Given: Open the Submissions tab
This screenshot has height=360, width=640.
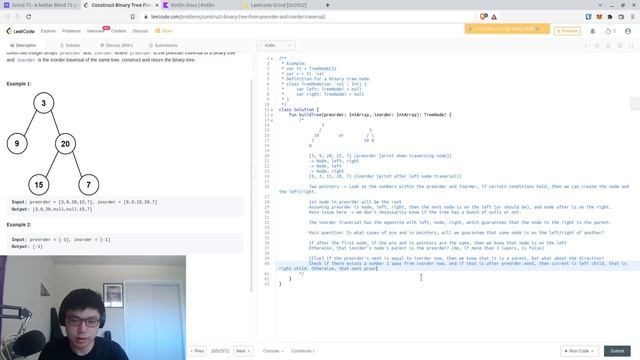Looking at the screenshot, I should point(163,45).
